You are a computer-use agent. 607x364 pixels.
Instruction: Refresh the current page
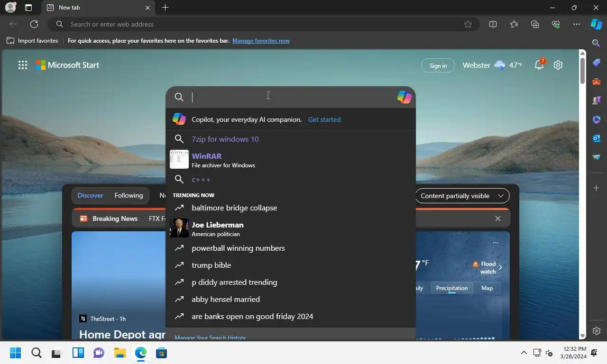[x=34, y=24]
